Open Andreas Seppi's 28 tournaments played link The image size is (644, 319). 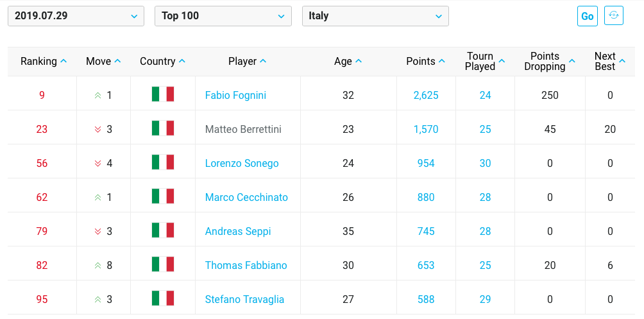click(x=485, y=232)
